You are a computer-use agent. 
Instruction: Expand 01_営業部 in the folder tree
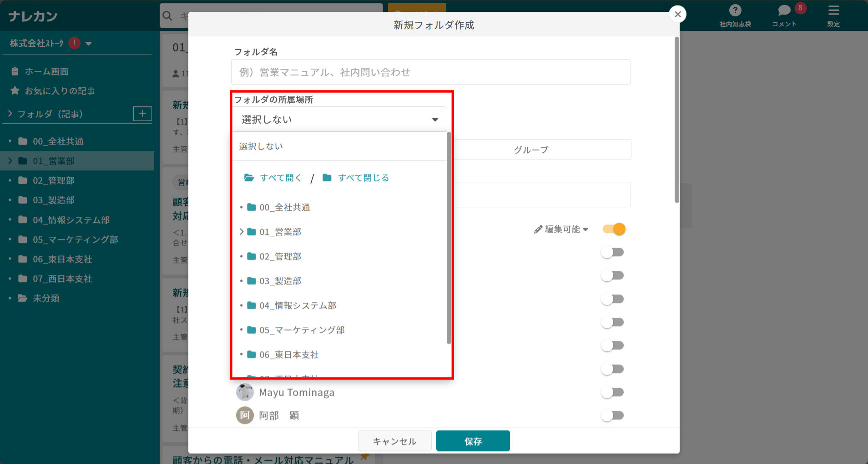[242, 231]
